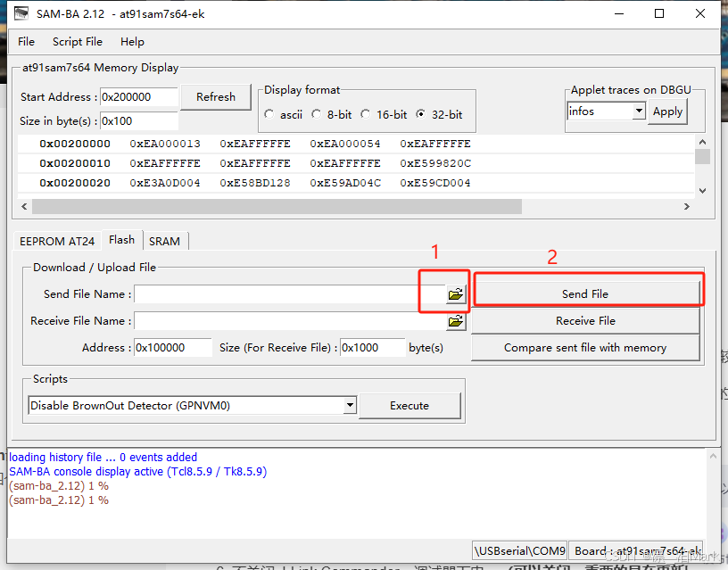Click memory display scroll right arrow

click(687, 207)
